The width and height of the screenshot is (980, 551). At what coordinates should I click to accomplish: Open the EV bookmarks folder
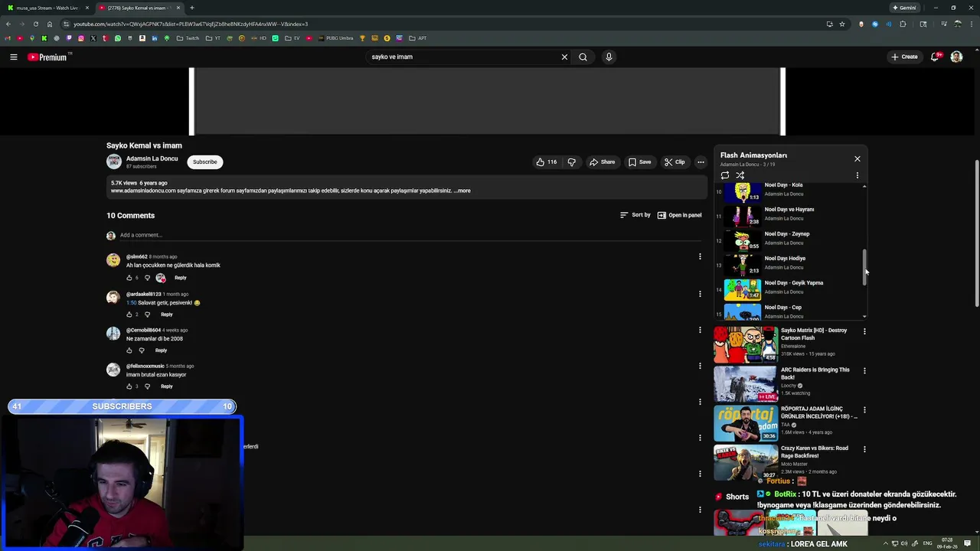(292, 38)
